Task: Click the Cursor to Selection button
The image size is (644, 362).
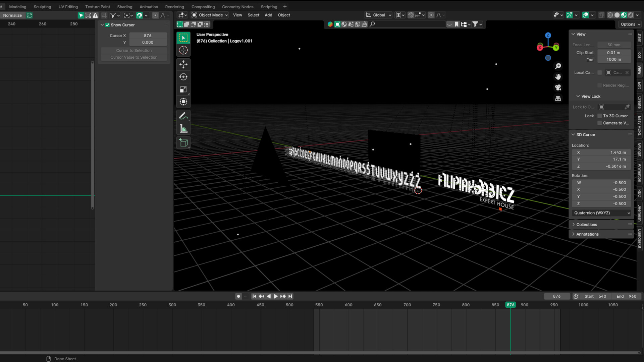Action: click(133, 50)
